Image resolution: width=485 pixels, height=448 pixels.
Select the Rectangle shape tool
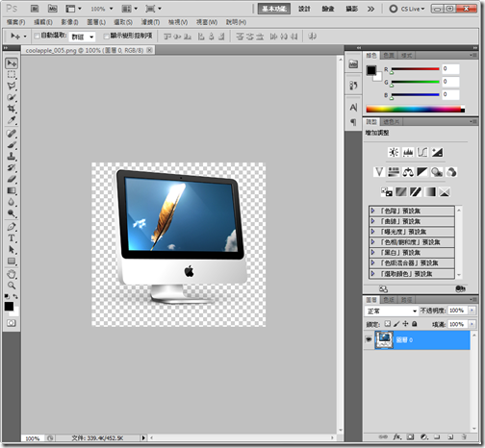(12, 261)
